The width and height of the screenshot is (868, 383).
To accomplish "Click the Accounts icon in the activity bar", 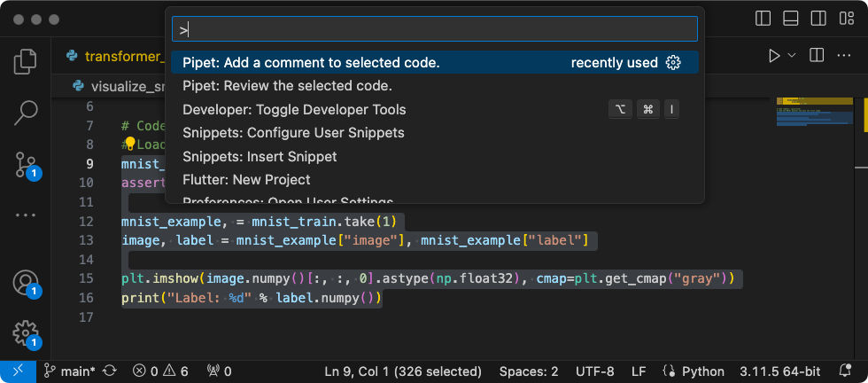I will [x=26, y=283].
